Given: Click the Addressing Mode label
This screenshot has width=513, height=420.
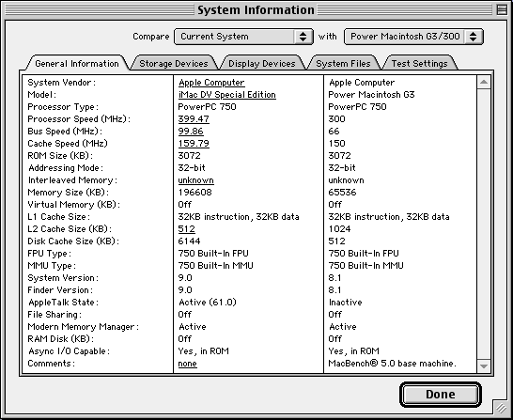Looking at the screenshot, I should coord(66,168).
